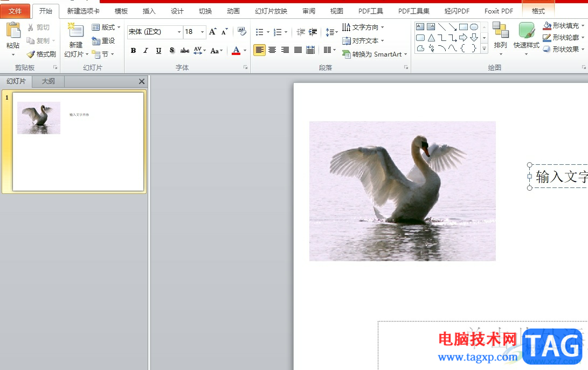Toggle bold formatting

(x=133, y=50)
